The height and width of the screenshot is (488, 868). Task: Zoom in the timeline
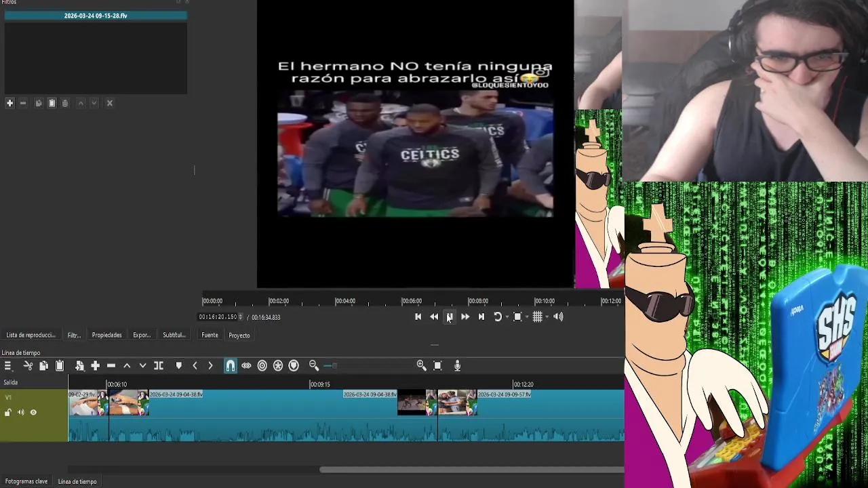coord(421,366)
